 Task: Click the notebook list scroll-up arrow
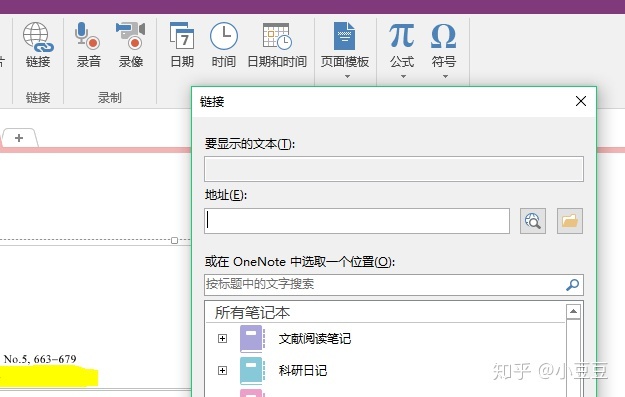click(x=573, y=311)
